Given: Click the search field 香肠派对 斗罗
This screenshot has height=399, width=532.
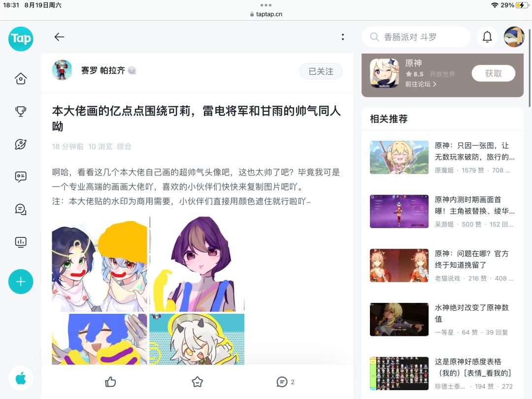Looking at the screenshot, I should 416,36.
